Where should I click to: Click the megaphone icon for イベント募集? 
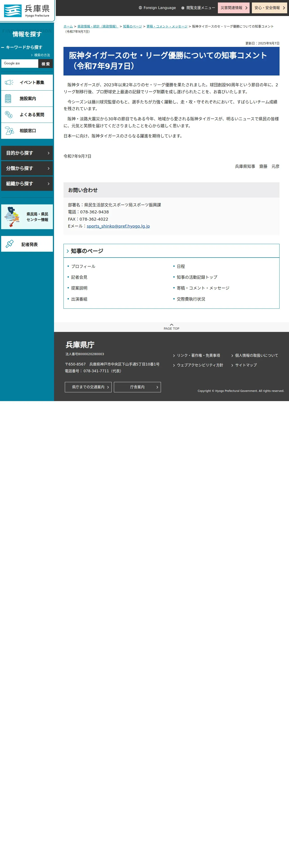point(9,82)
